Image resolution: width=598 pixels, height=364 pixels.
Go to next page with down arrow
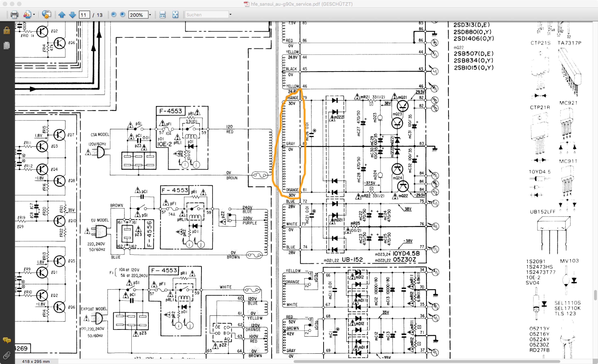[x=72, y=15]
